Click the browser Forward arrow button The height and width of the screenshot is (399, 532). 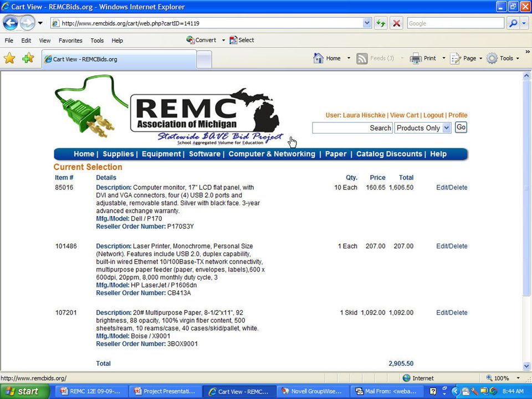(x=27, y=23)
